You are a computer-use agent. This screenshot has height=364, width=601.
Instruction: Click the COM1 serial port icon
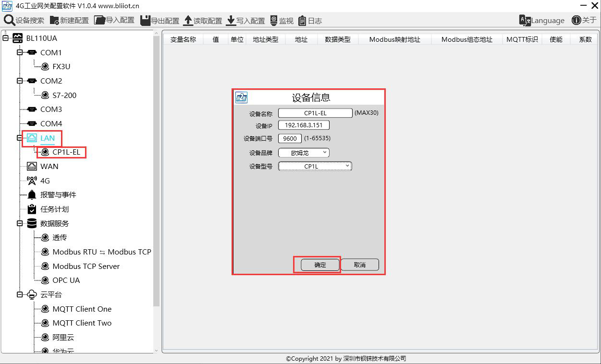(32, 52)
